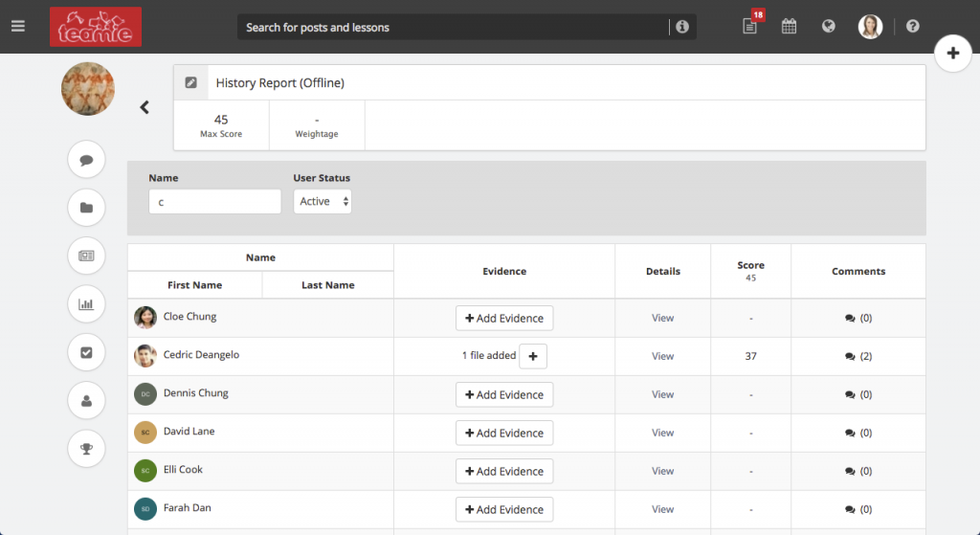Open the bar chart sidebar icon
The width and height of the screenshot is (980, 535).
pos(86,303)
